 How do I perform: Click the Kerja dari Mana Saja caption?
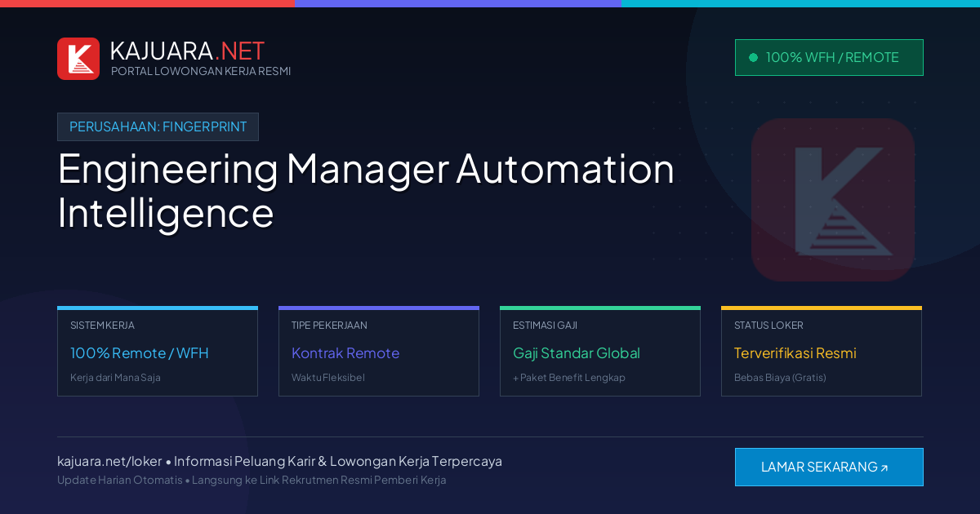(x=115, y=378)
